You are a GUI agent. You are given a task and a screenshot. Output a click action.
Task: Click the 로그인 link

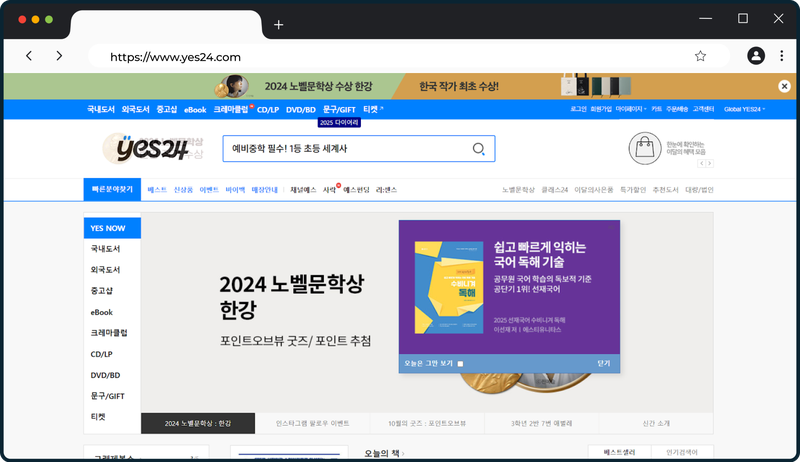pos(578,109)
